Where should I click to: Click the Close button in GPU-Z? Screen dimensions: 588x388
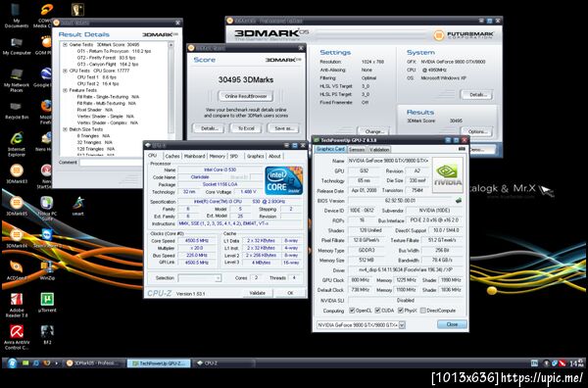(x=452, y=324)
